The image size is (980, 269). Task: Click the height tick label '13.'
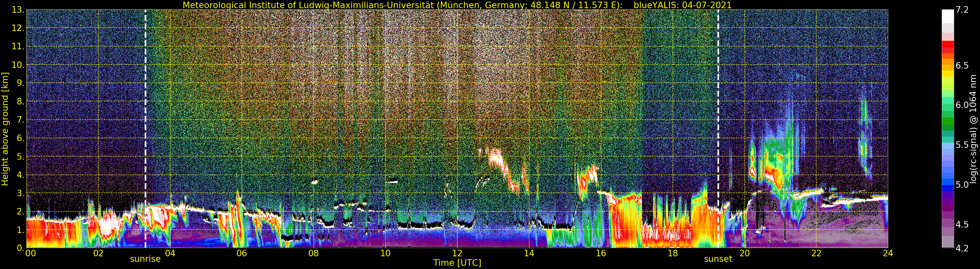click(x=18, y=10)
